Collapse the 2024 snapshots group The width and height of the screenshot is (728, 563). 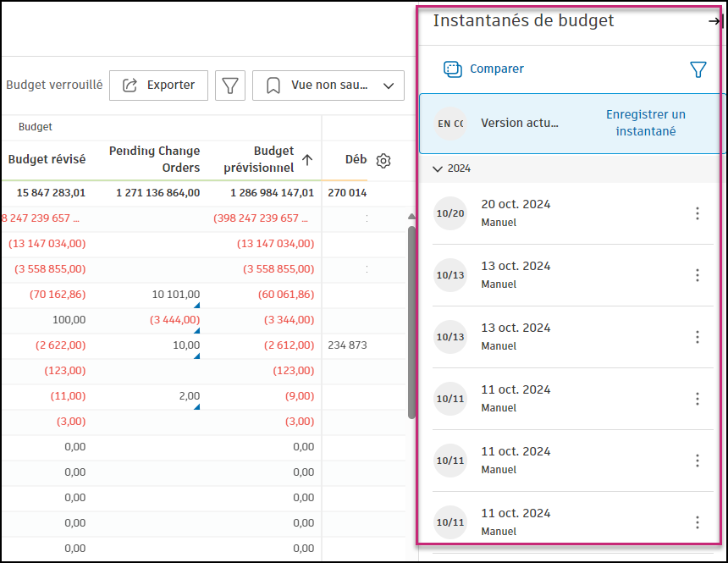point(438,168)
